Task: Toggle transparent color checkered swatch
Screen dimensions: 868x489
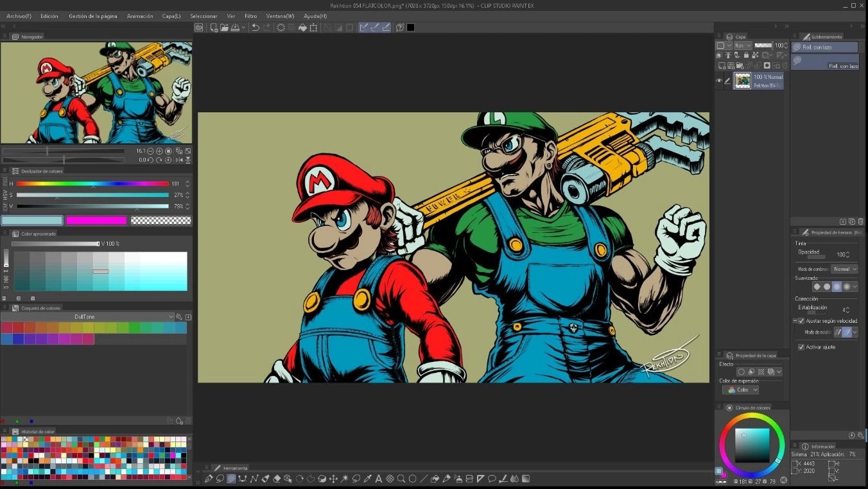Action: tap(161, 221)
